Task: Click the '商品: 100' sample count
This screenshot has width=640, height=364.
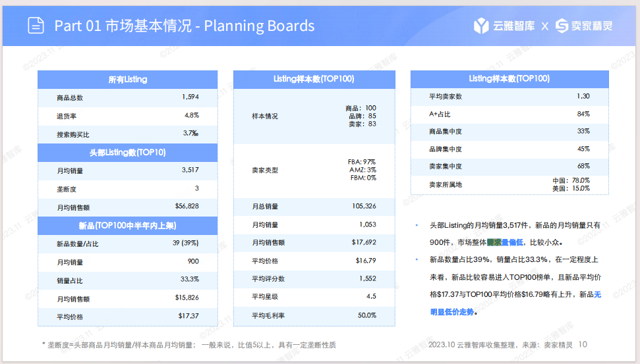Action: click(361, 108)
